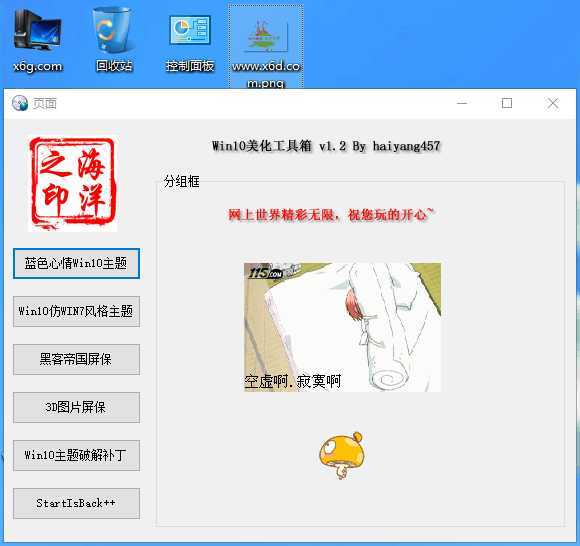Image resolution: width=580 pixels, height=546 pixels.
Task: Apply the Win10仿WIN7风格主题 button
Action: coord(76,311)
